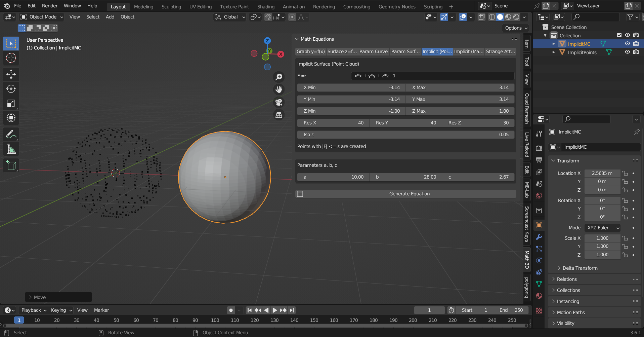Disable ImplicitMC render visibility camera toggle

tap(636, 43)
